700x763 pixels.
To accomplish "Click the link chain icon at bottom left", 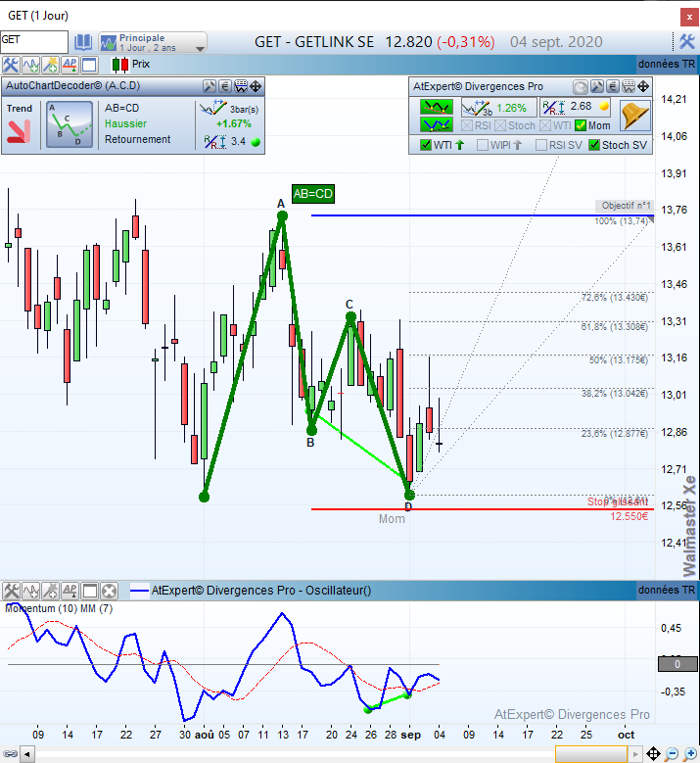I will (x=10, y=754).
